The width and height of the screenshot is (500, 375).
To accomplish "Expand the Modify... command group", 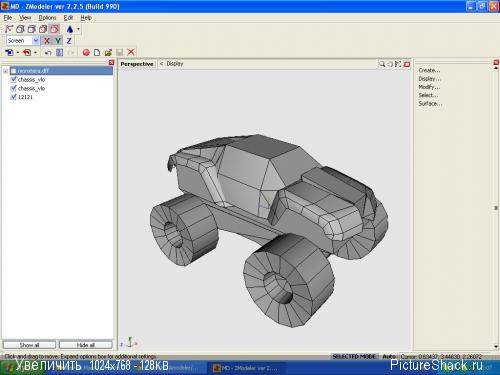I will point(429,87).
